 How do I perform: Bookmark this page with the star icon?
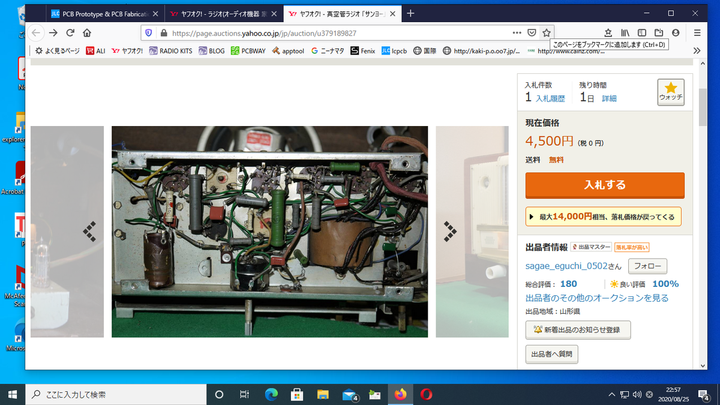click(546, 32)
